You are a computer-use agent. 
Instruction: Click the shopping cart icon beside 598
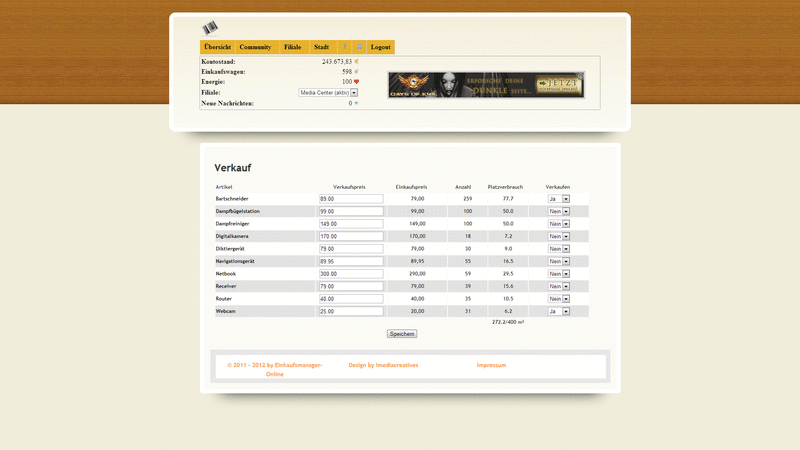[356, 71]
